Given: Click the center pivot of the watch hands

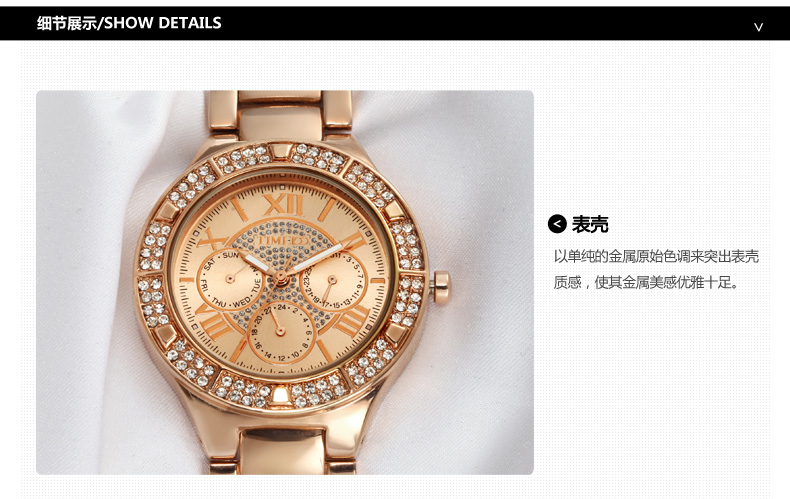Looking at the screenshot, I should pos(280,278).
